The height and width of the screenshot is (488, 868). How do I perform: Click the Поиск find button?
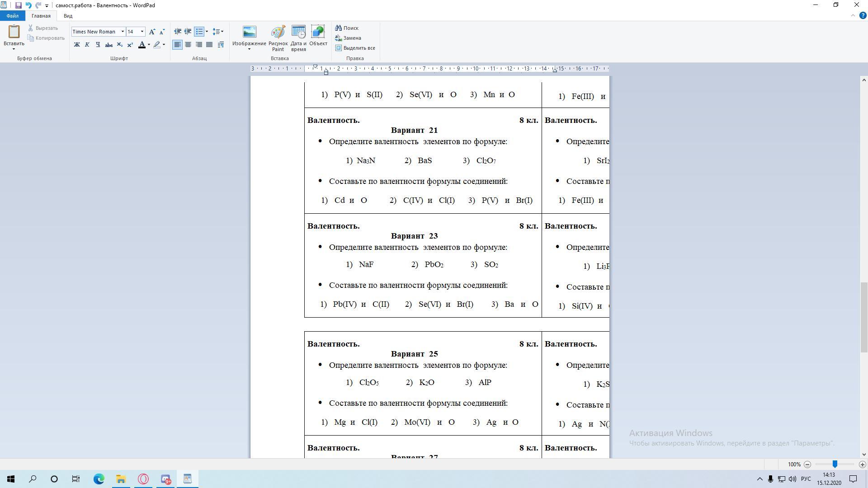tap(347, 28)
